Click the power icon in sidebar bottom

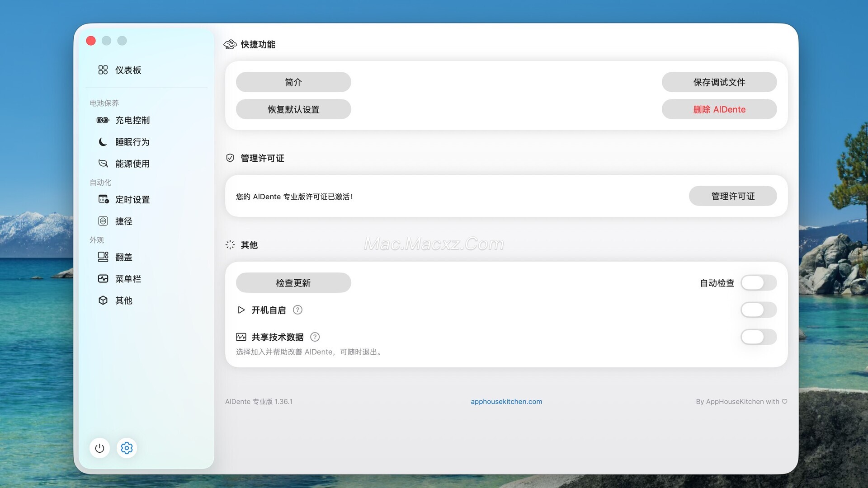pyautogui.click(x=99, y=448)
